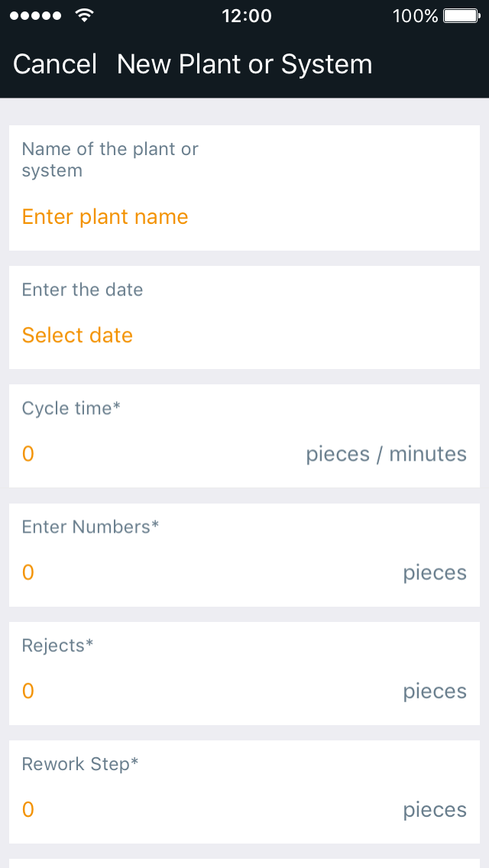Click the New Plant or System title

[244, 64]
